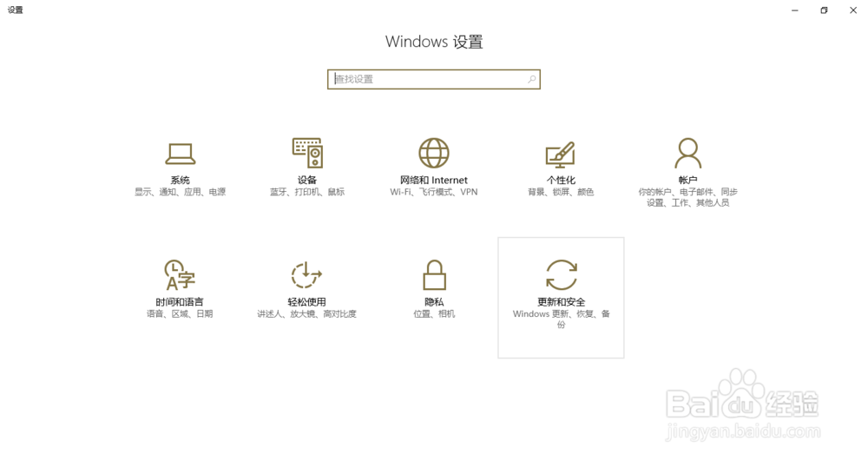
Task: Click text Wi-Fi、飞行模式、VPN
Action: point(433,192)
